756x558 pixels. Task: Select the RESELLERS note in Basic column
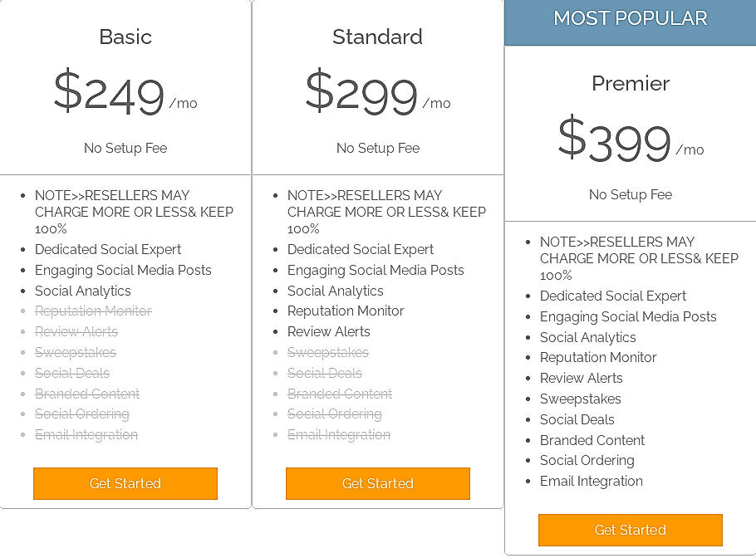coord(135,212)
